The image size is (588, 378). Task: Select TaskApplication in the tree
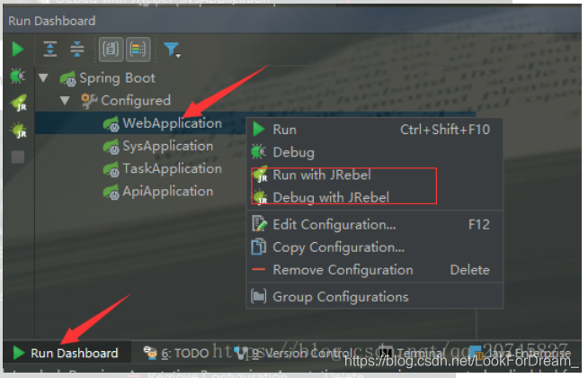pos(163,168)
